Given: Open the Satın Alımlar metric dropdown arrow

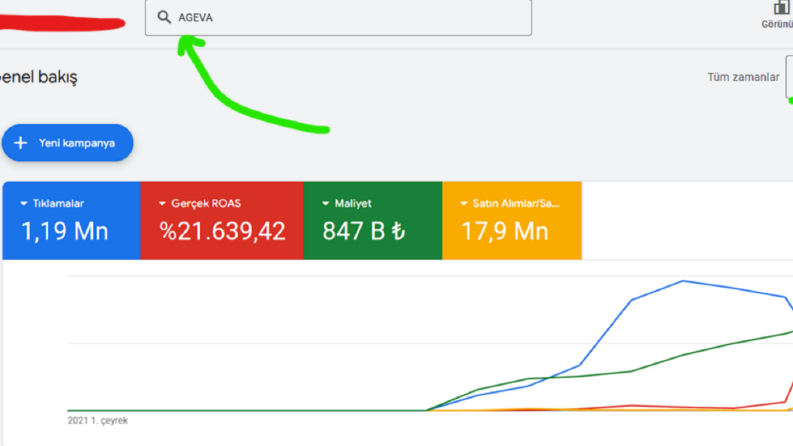Looking at the screenshot, I should [464, 203].
